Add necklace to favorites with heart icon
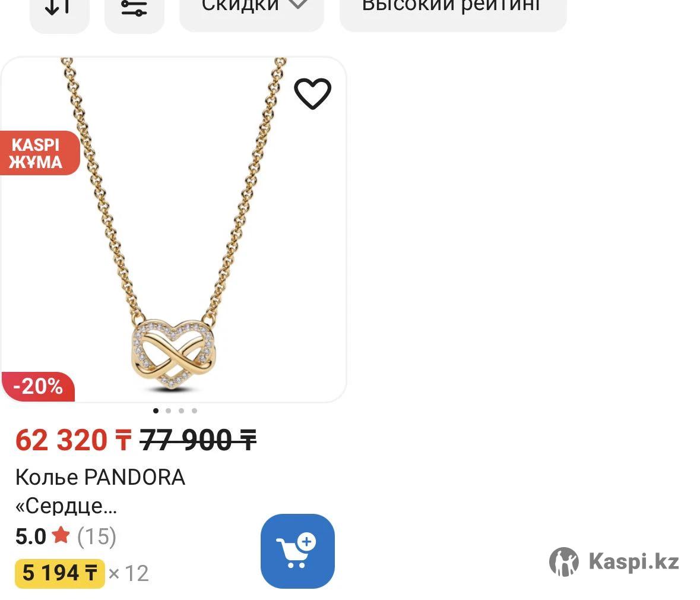This screenshot has width=700, height=600. (312, 93)
